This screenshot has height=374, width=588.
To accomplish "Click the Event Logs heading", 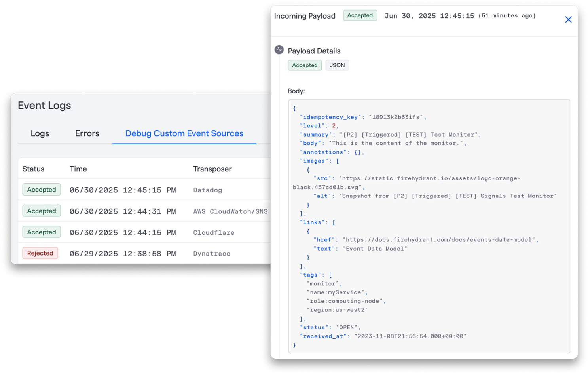I will click(x=44, y=106).
